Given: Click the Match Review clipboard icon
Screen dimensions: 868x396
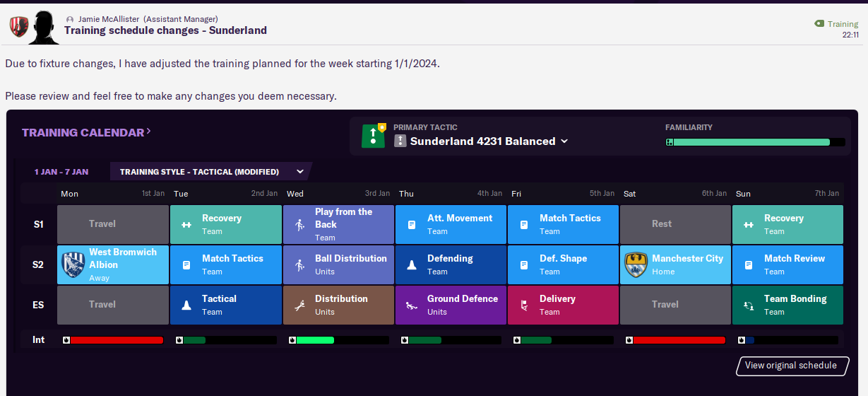Looking at the screenshot, I should pos(749,264).
